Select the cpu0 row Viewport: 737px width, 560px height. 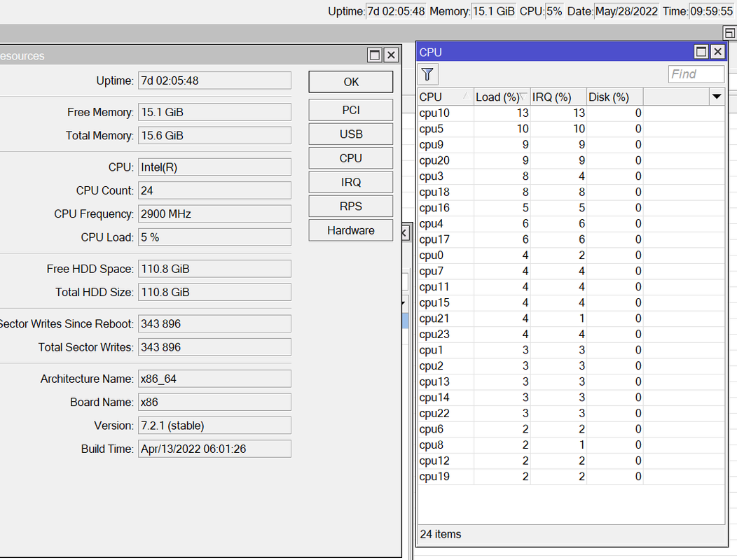(x=570, y=255)
